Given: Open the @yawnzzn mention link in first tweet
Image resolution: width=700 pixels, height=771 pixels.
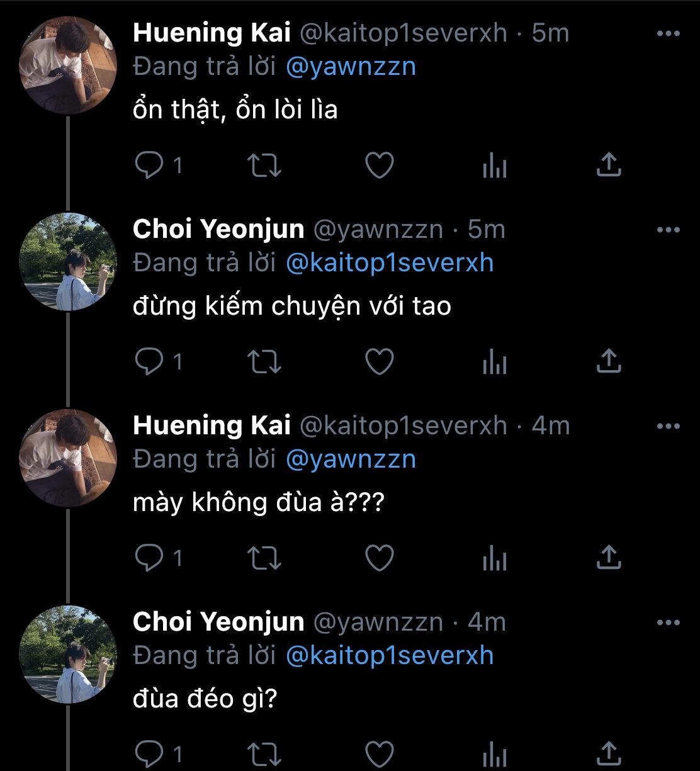Looking at the screenshot, I should pos(351,66).
